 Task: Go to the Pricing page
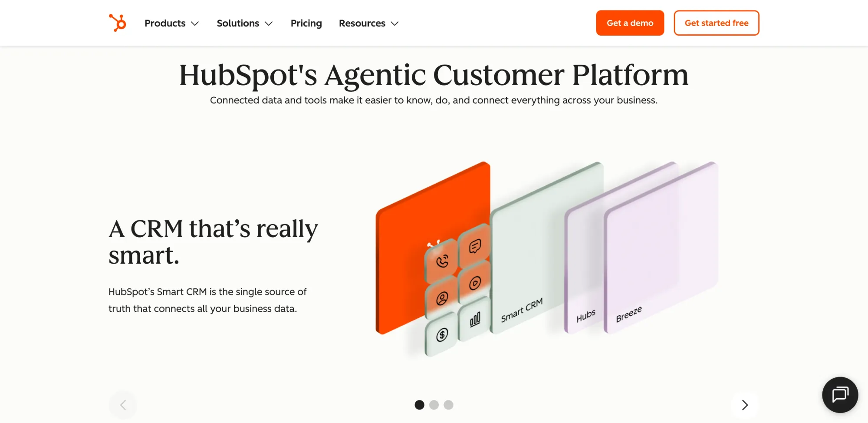pyautogui.click(x=306, y=23)
